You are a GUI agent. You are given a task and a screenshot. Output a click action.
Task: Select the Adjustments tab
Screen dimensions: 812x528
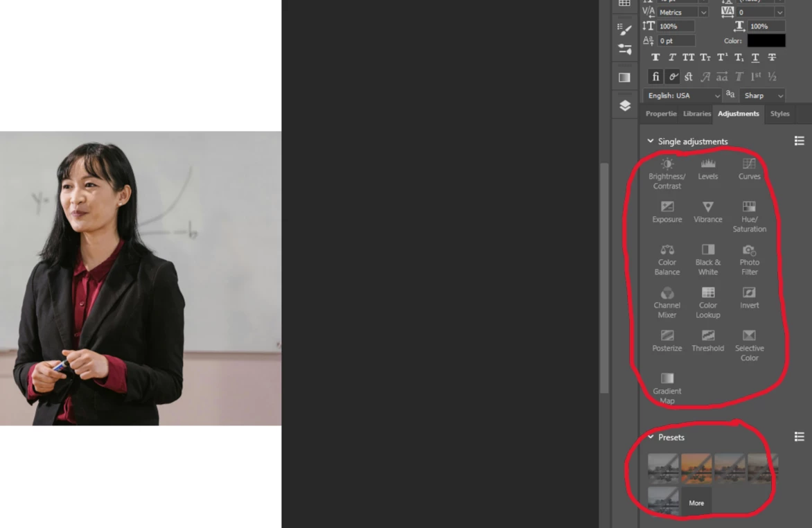(739, 114)
